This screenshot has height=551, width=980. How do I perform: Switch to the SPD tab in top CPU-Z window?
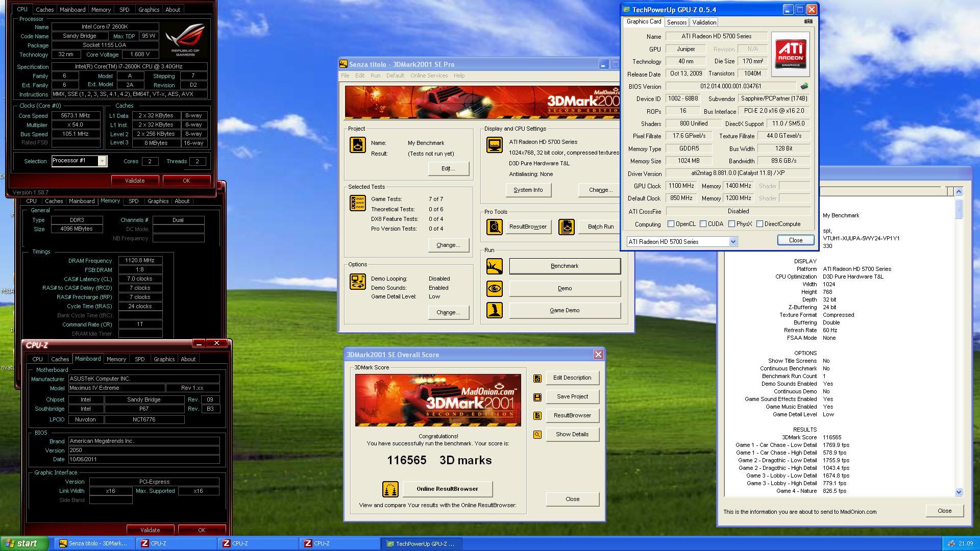(124, 10)
